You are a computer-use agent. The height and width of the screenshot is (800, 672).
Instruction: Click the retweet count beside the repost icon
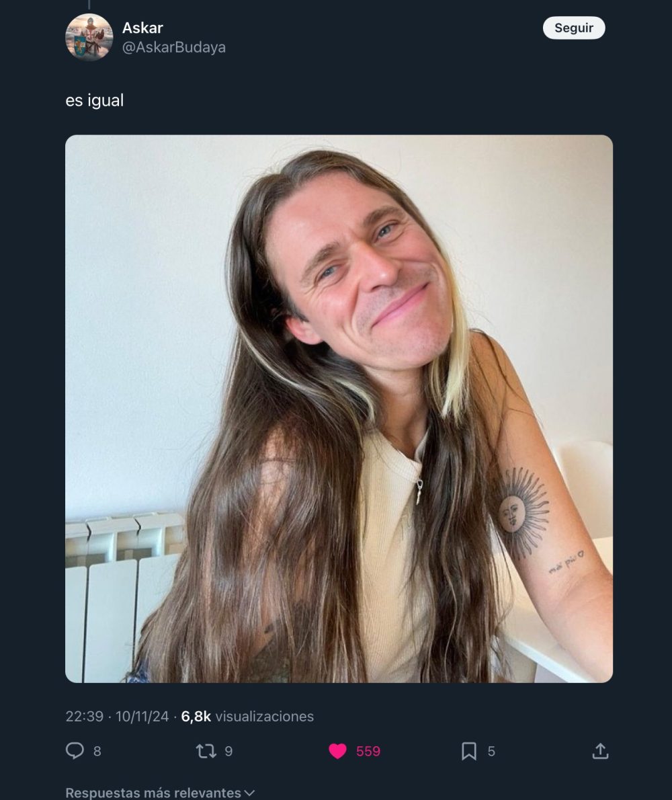[x=229, y=752]
